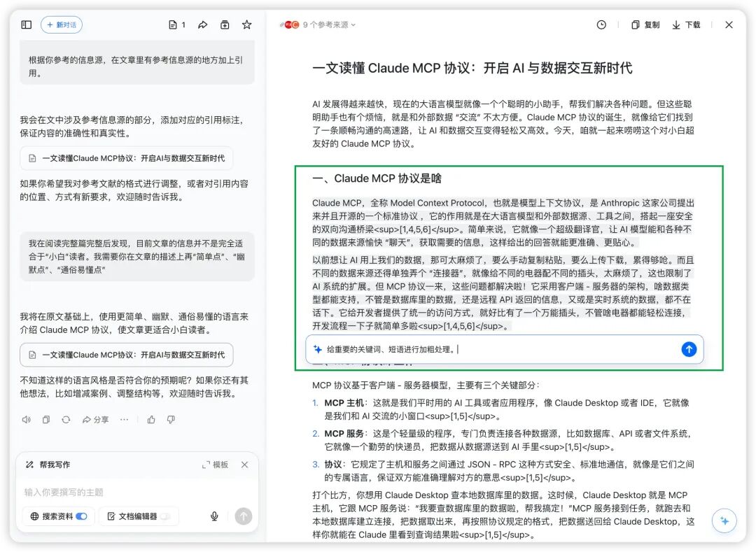The height and width of the screenshot is (552, 756).
Task: Close the 帮我写作 writing panel
Action: point(244,465)
